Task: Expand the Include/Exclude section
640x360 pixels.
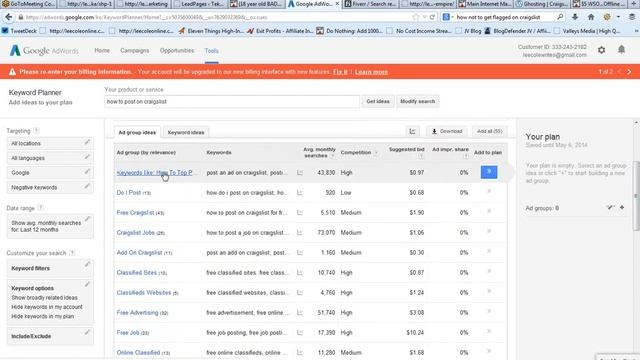Action: click(50, 336)
